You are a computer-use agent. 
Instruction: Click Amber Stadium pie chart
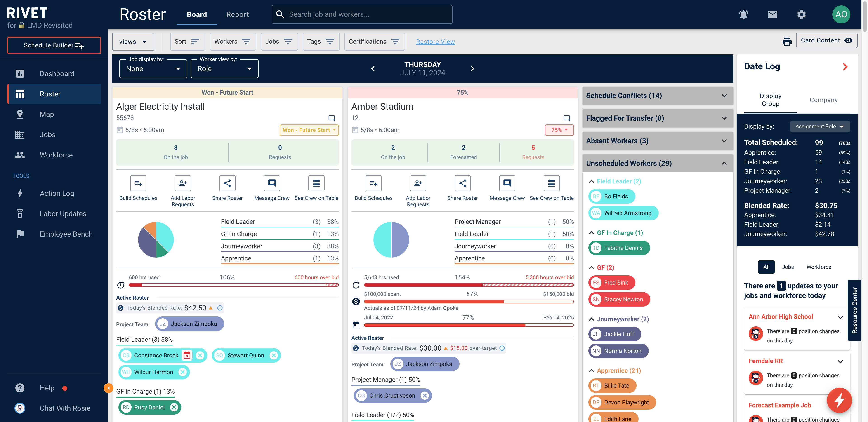tap(391, 239)
